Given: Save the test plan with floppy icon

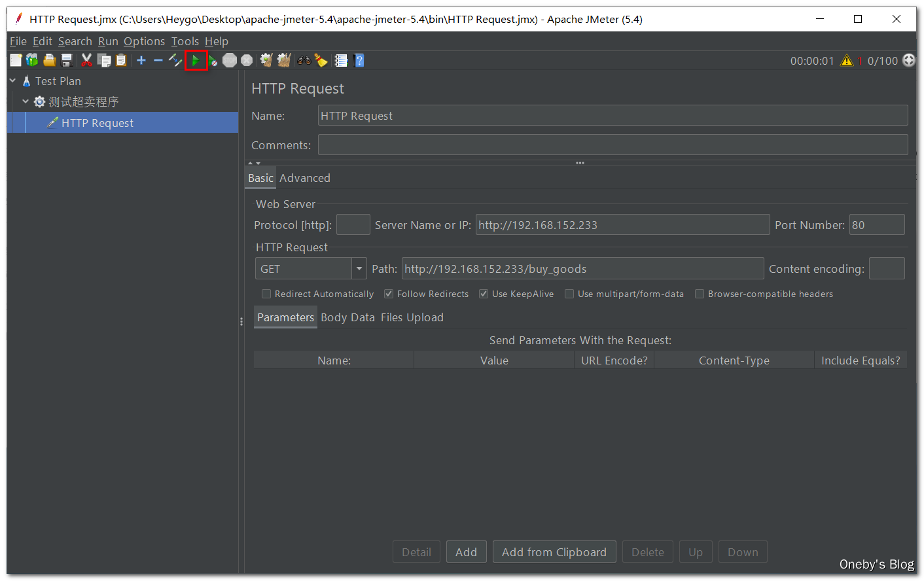Looking at the screenshot, I should click(x=67, y=60).
